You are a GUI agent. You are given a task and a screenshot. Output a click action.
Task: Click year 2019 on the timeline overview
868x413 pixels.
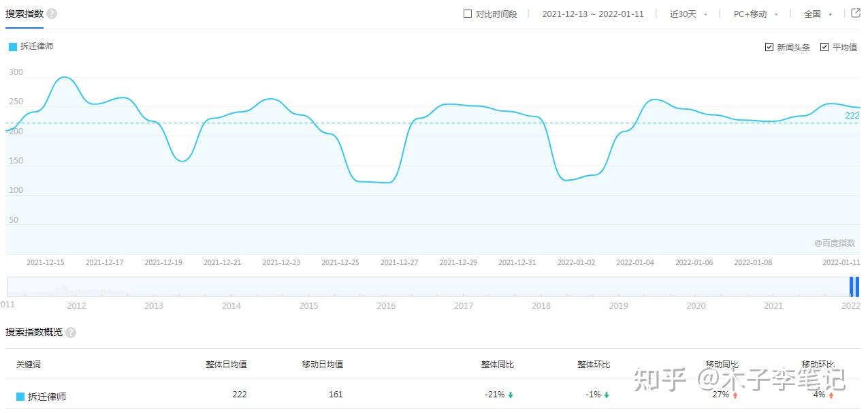[x=618, y=306]
